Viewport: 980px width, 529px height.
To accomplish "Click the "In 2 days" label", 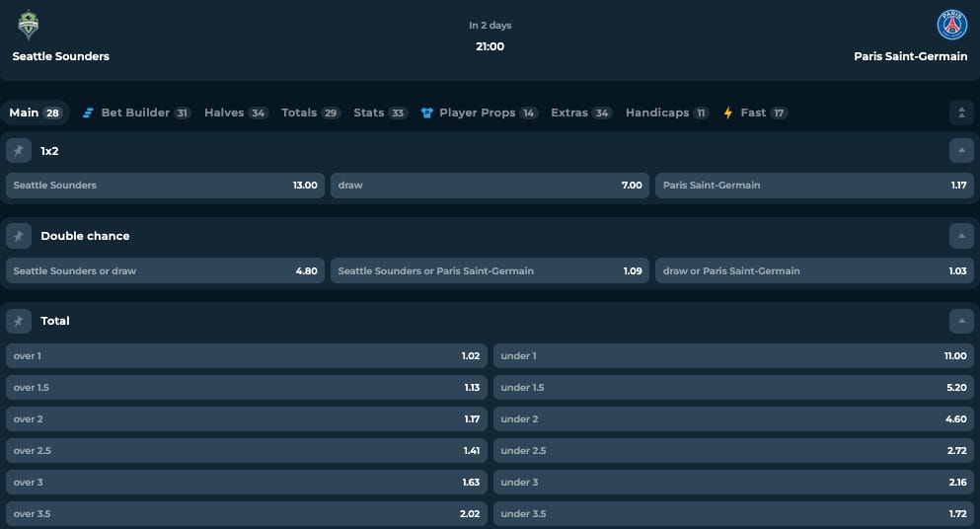I will (x=490, y=25).
